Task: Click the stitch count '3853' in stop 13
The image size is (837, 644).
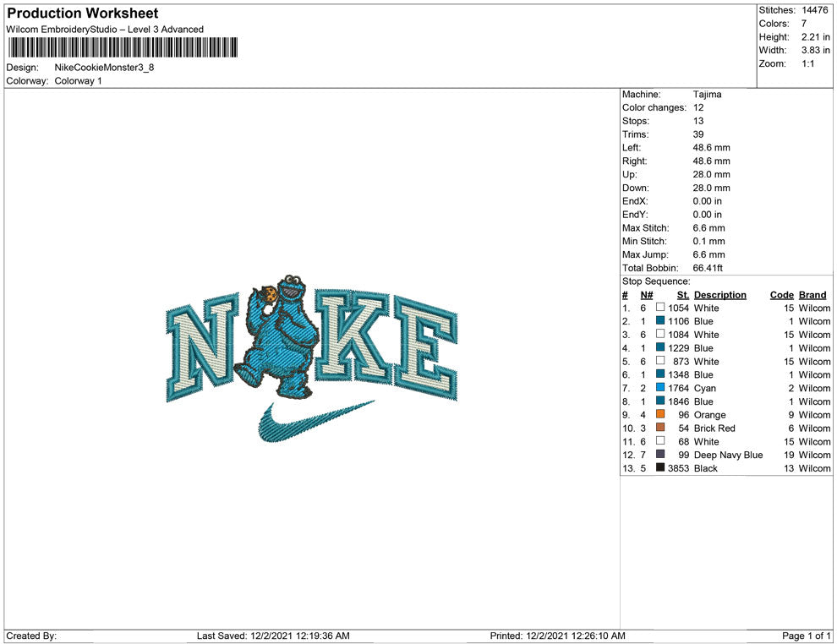Action: point(678,468)
